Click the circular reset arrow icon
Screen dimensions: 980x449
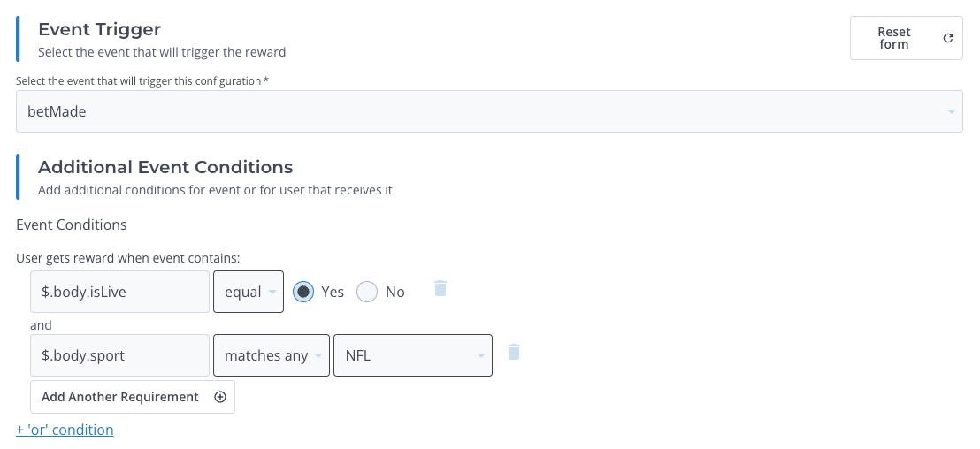pos(948,38)
